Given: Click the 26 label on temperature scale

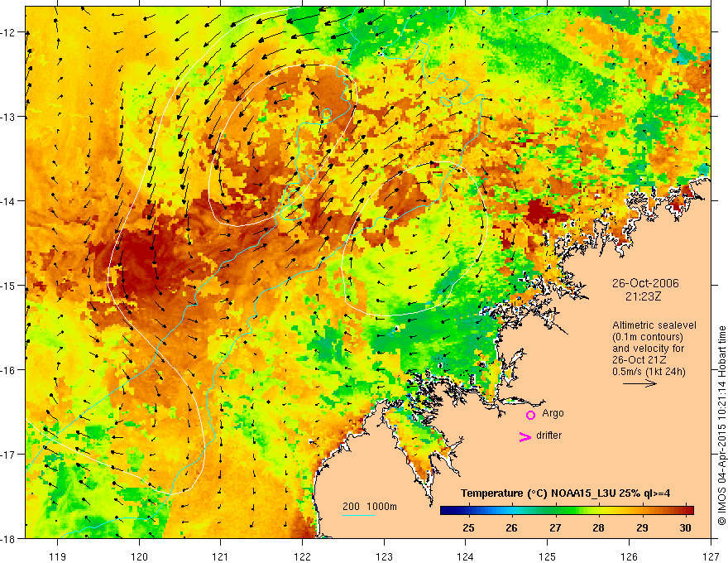Looking at the screenshot, I should pos(511,527).
